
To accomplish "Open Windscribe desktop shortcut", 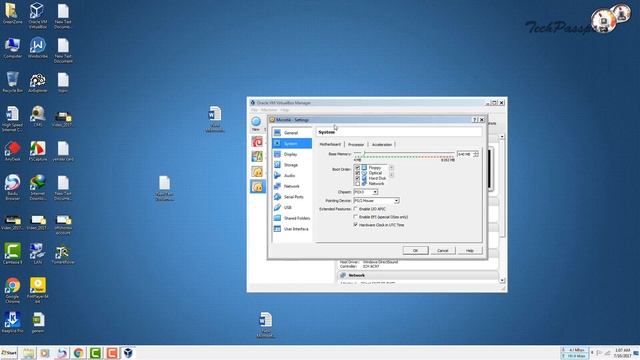I will click(38, 48).
